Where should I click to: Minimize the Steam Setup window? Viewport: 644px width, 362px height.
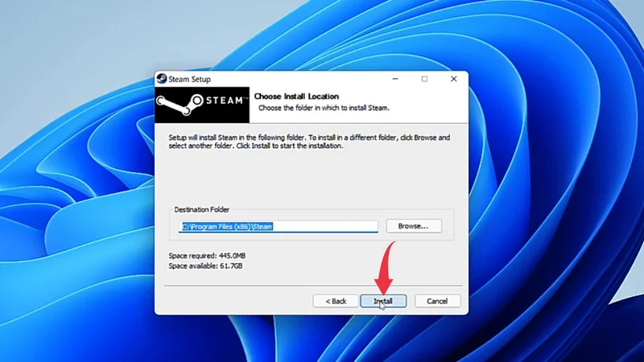396,80
